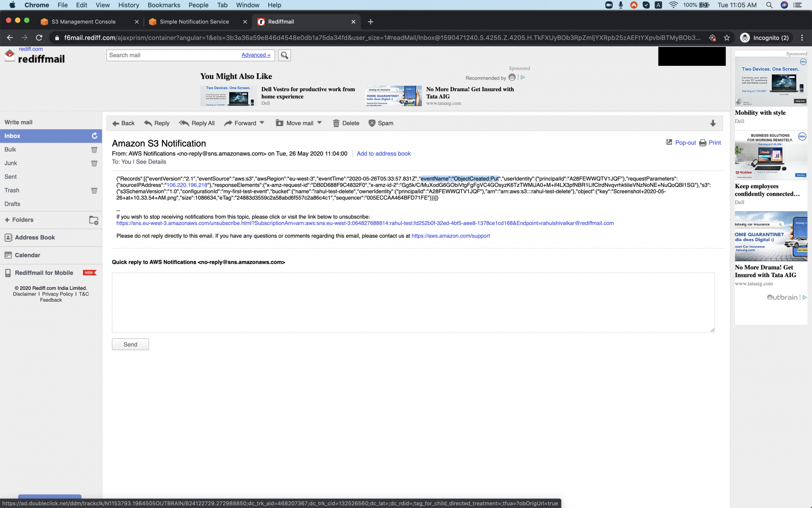The height and width of the screenshot is (508, 812).
Task: Bookmark this page with the star icon
Action: (x=727, y=37)
